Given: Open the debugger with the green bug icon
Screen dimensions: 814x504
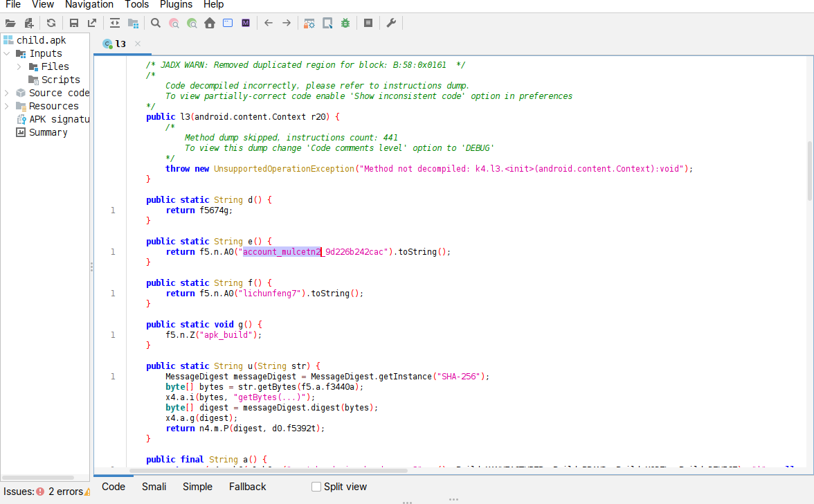Looking at the screenshot, I should click(345, 23).
